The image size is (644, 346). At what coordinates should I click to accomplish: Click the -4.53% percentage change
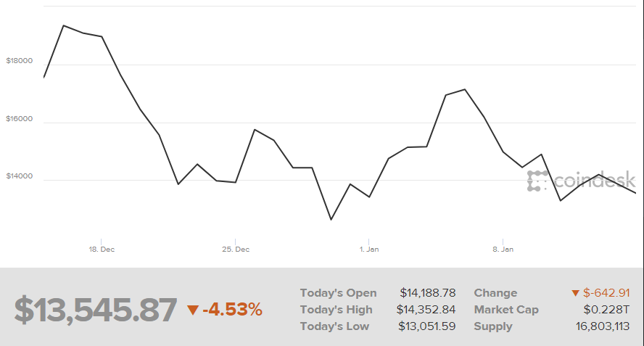point(232,310)
